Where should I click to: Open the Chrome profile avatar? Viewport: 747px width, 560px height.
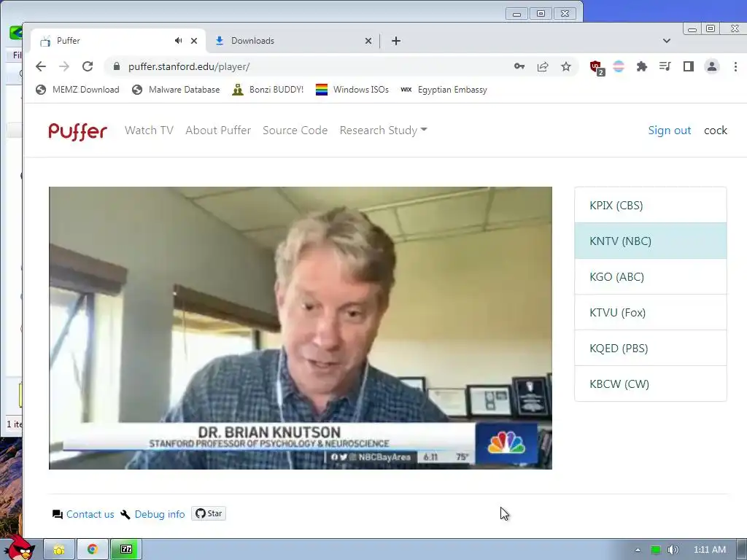click(x=712, y=66)
